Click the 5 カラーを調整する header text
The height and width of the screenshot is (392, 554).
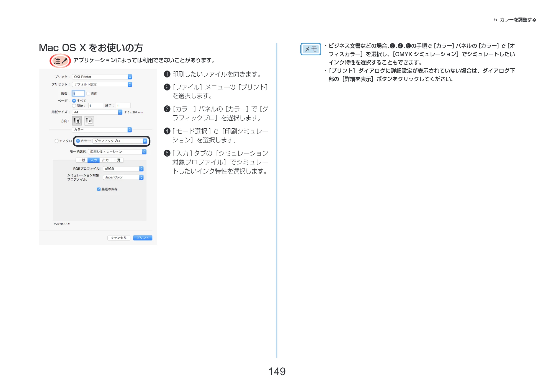(515, 20)
